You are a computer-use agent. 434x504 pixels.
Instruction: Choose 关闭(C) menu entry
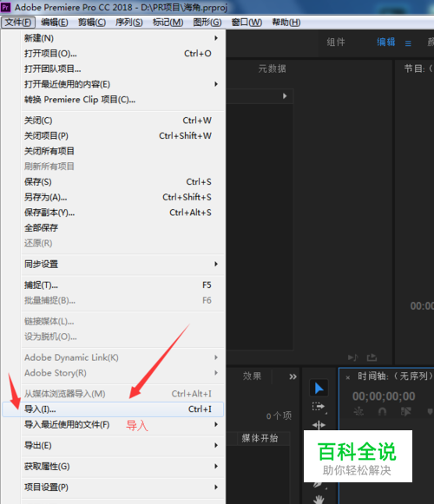tap(113, 121)
